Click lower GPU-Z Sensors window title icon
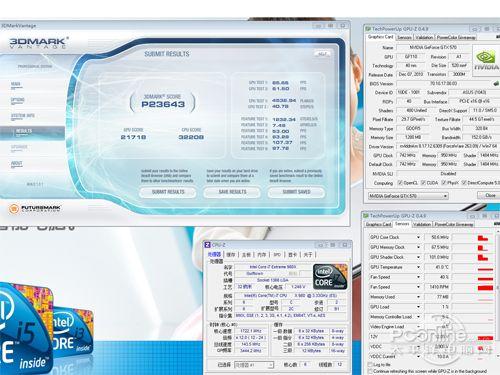This screenshot has height=375, width=500. tap(366, 216)
